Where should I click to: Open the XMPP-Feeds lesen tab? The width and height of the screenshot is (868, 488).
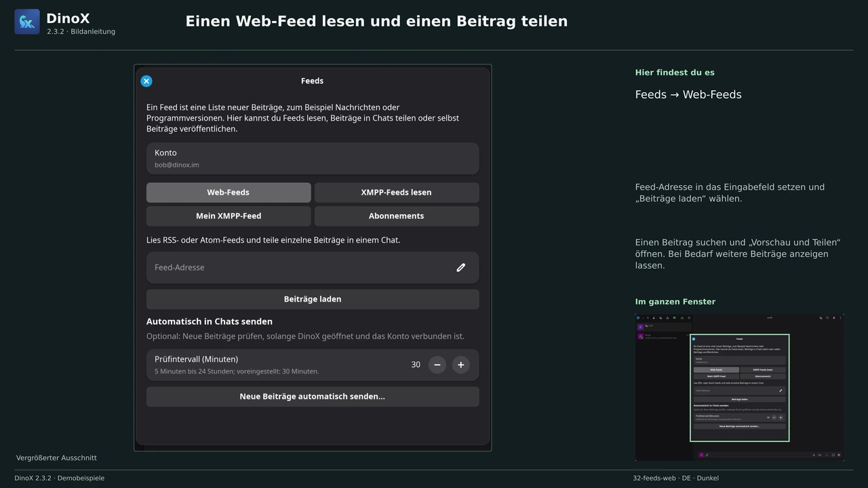(x=397, y=192)
